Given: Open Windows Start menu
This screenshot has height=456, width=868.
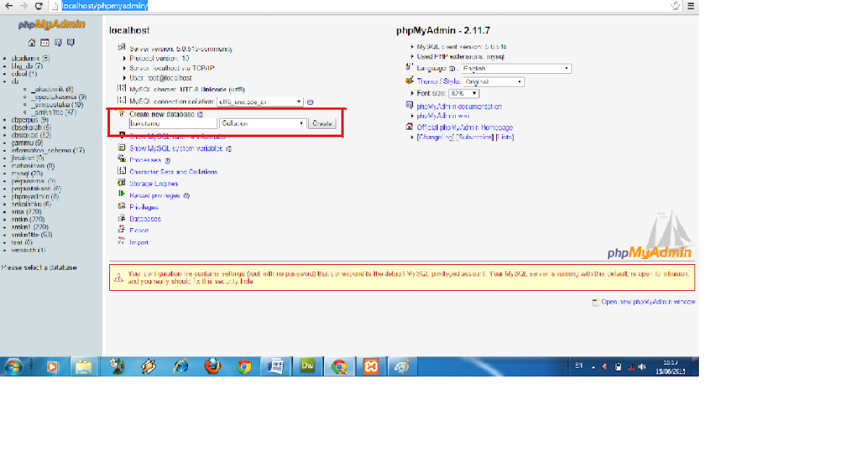Looking at the screenshot, I should click(x=13, y=366).
